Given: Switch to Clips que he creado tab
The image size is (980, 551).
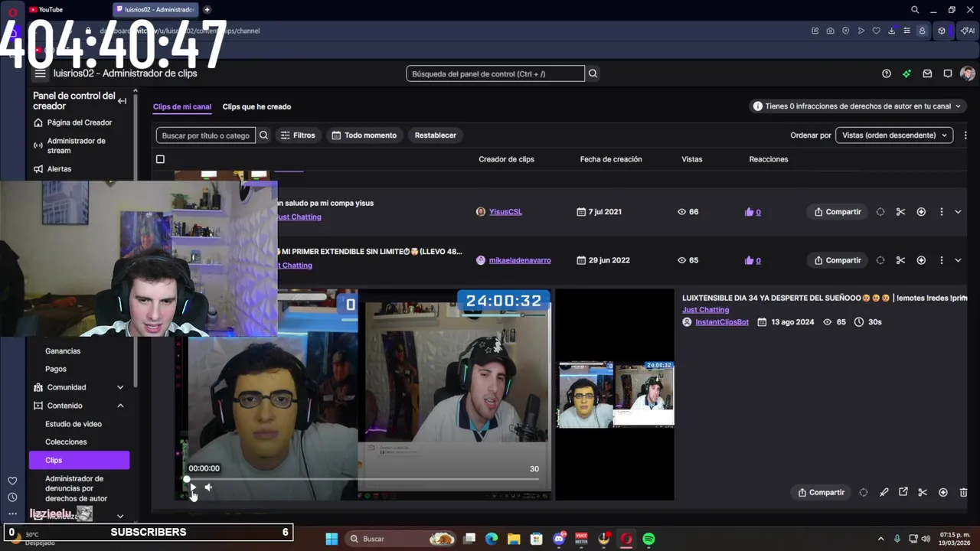Looking at the screenshot, I should [x=256, y=107].
